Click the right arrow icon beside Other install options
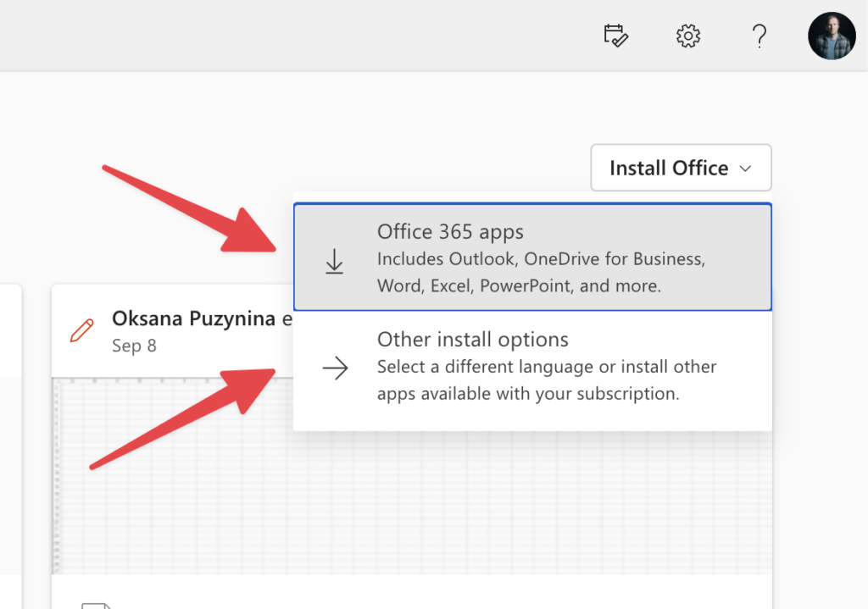The height and width of the screenshot is (609, 868). click(335, 368)
